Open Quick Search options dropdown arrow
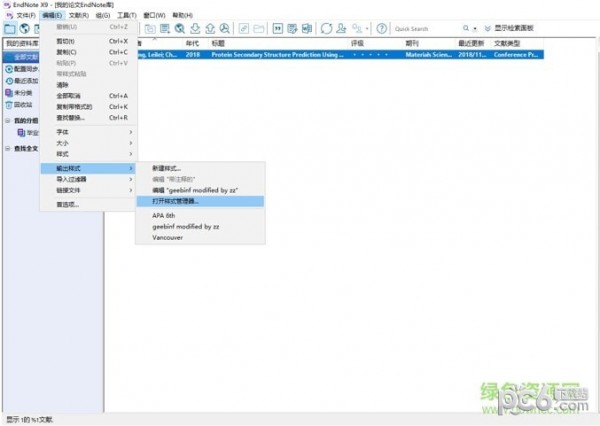Viewport: 600px width, 426px height. (x=475, y=29)
